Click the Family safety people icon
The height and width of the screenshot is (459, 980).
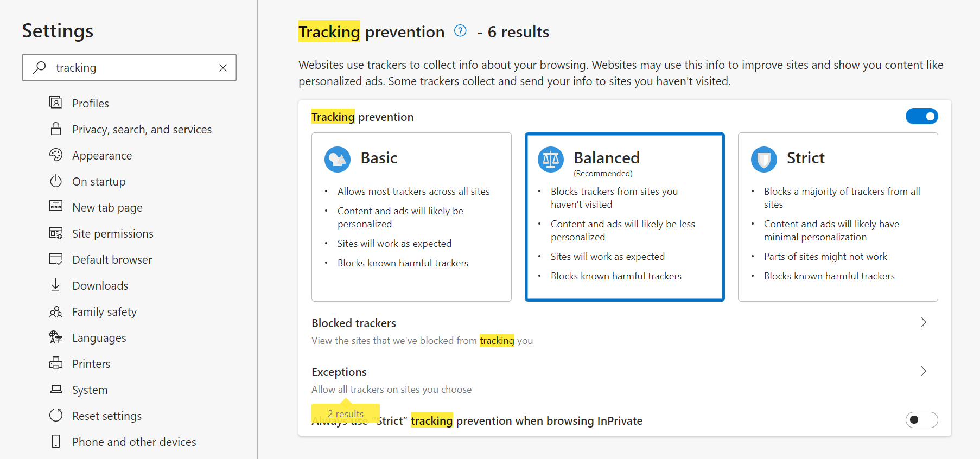[x=56, y=312]
